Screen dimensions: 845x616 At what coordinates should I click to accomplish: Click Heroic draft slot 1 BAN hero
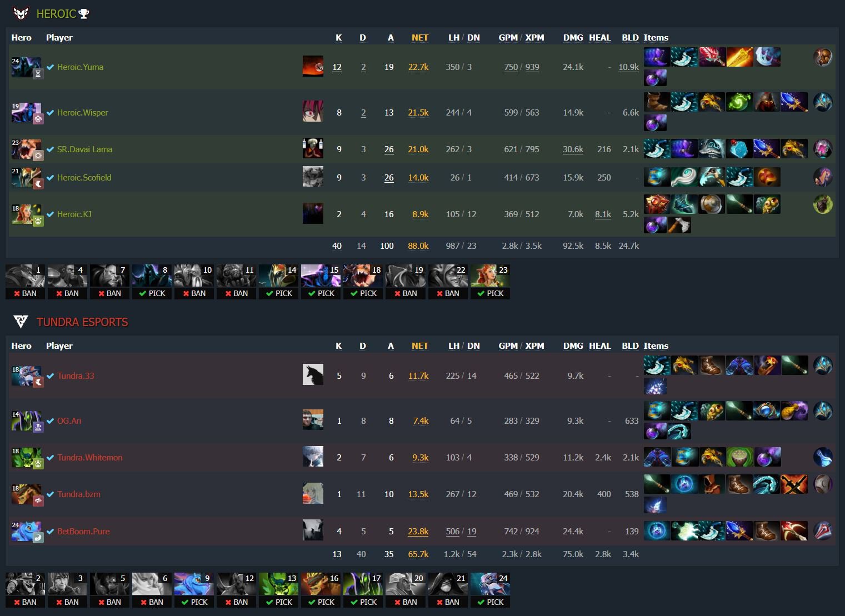(25, 276)
